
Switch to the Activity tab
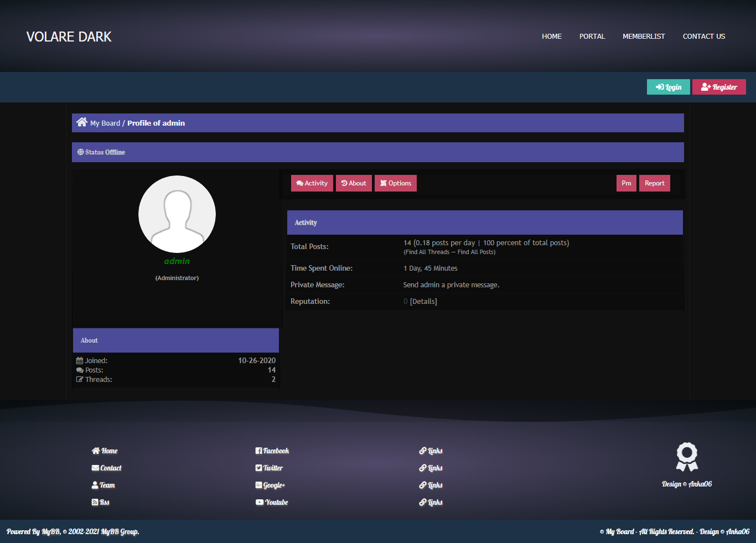[x=312, y=183]
